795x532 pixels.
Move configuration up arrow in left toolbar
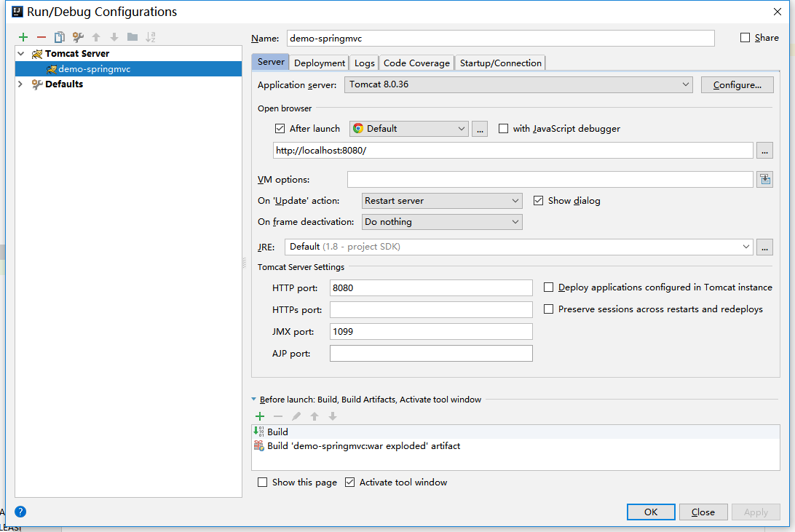point(96,37)
